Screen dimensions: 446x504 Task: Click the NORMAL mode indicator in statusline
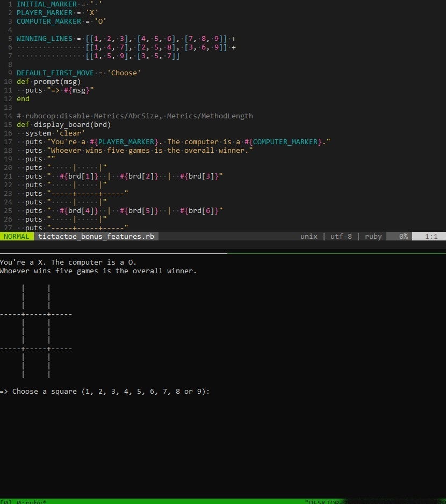(17, 236)
